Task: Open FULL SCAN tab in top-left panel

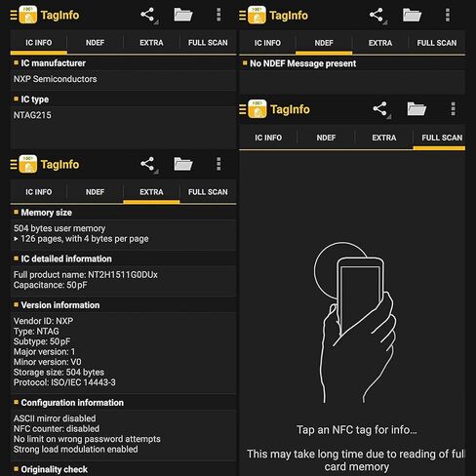Action: [208, 43]
